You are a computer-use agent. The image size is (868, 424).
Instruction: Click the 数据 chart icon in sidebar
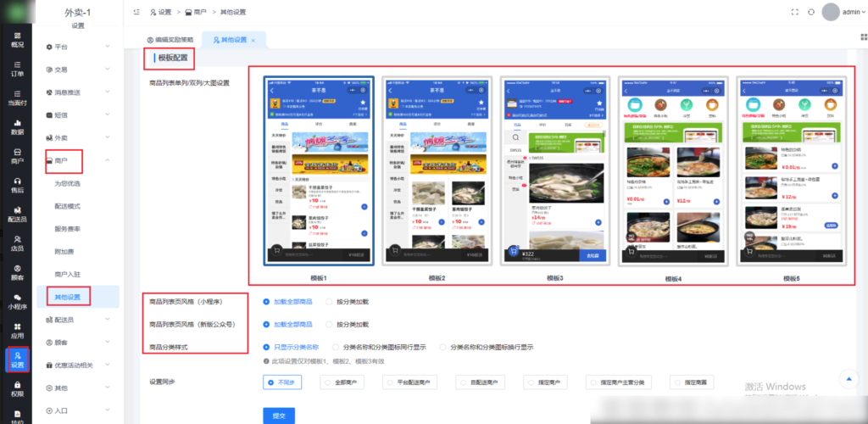[16, 126]
